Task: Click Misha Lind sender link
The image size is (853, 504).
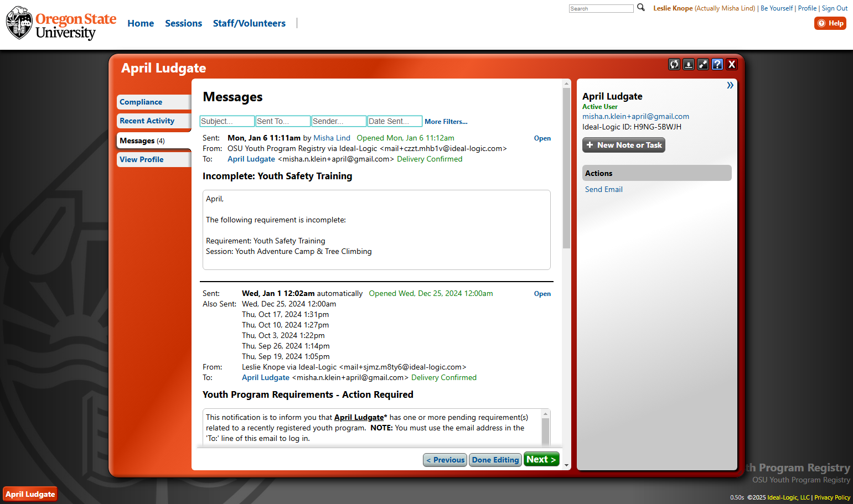Action: (332, 138)
